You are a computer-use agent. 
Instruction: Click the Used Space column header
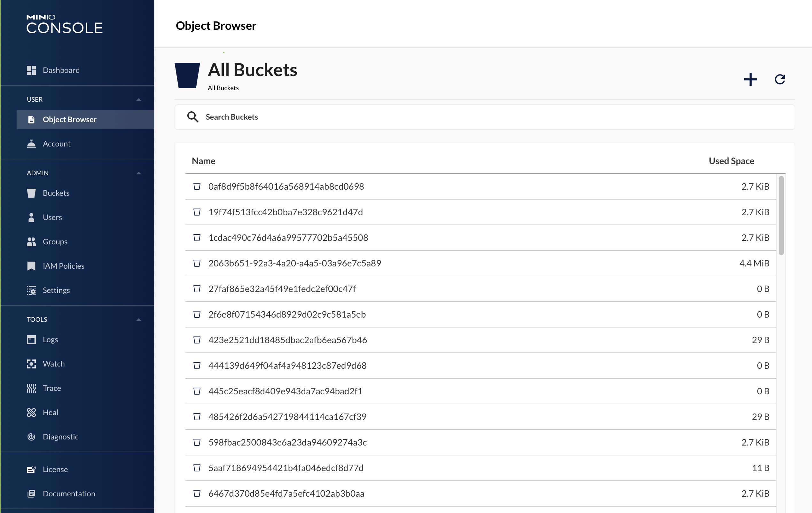pyautogui.click(x=731, y=161)
